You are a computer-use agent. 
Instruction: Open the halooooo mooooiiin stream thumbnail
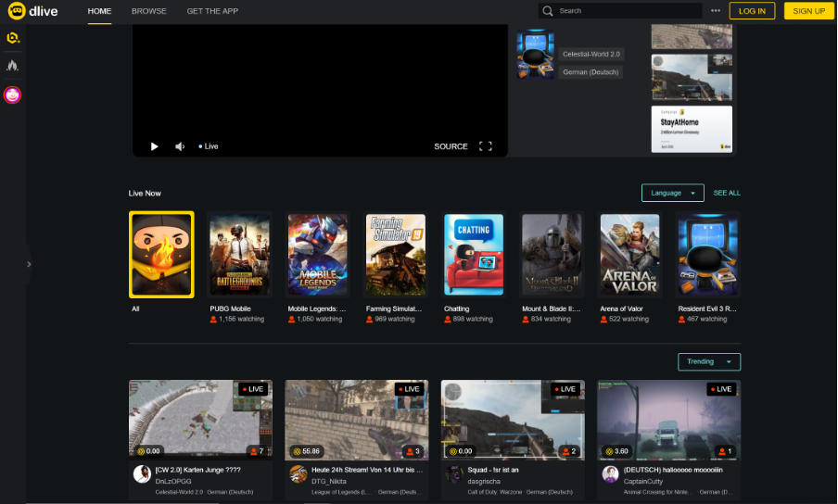click(668, 421)
